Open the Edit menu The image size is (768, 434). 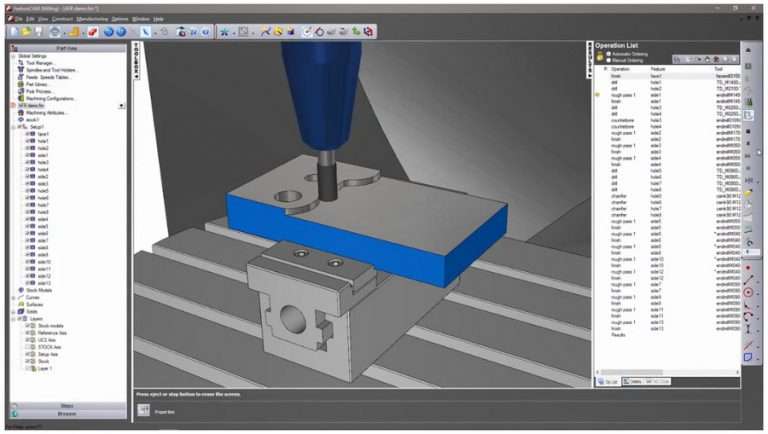30,19
